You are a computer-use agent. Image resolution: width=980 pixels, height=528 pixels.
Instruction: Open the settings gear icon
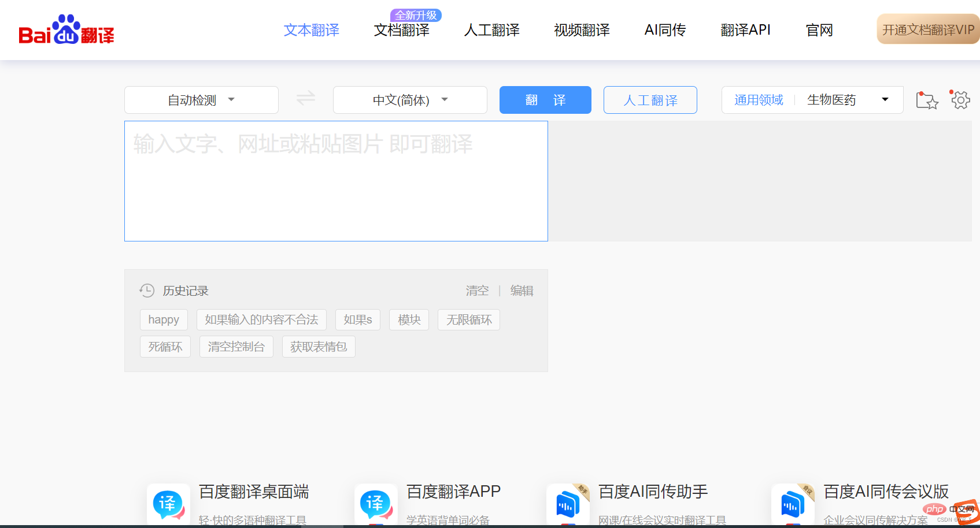960,100
